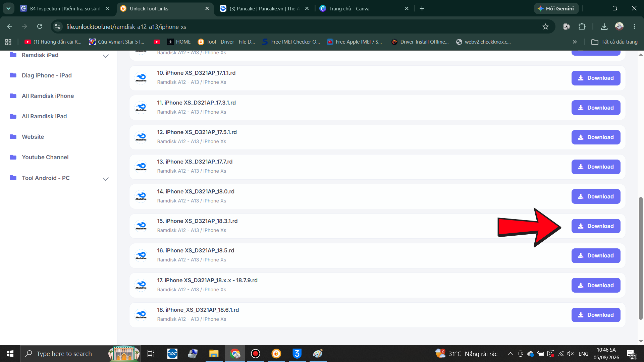Viewport: 644px width, 362px height.
Task: Close the Canva tab
Action: [407, 8]
